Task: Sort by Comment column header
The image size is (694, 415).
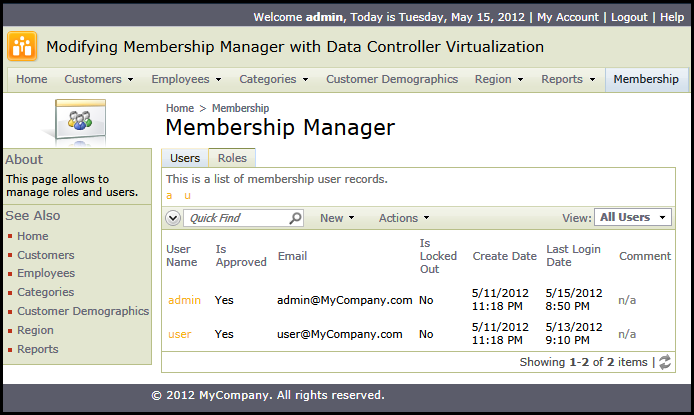Action: point(645,256)
